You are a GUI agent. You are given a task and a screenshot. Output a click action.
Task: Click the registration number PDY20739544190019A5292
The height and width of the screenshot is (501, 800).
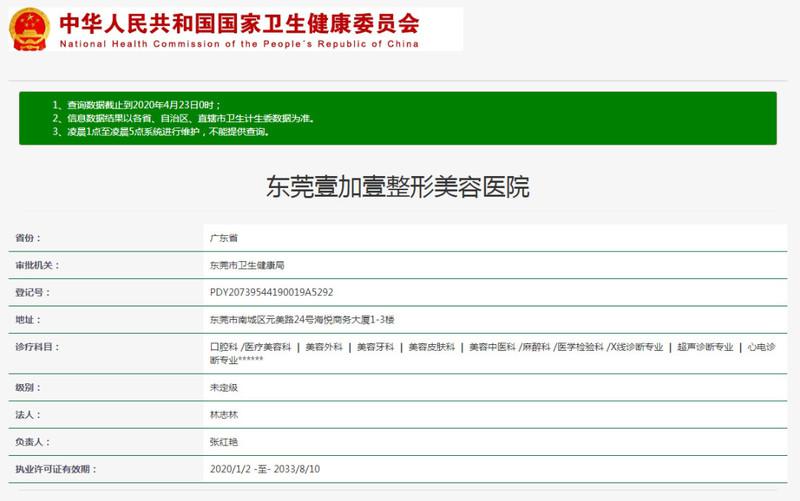(x=271, y=292)
